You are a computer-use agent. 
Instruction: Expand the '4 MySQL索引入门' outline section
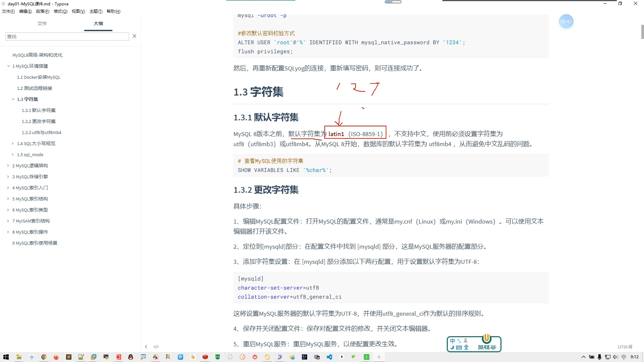[x=8, y=188]
